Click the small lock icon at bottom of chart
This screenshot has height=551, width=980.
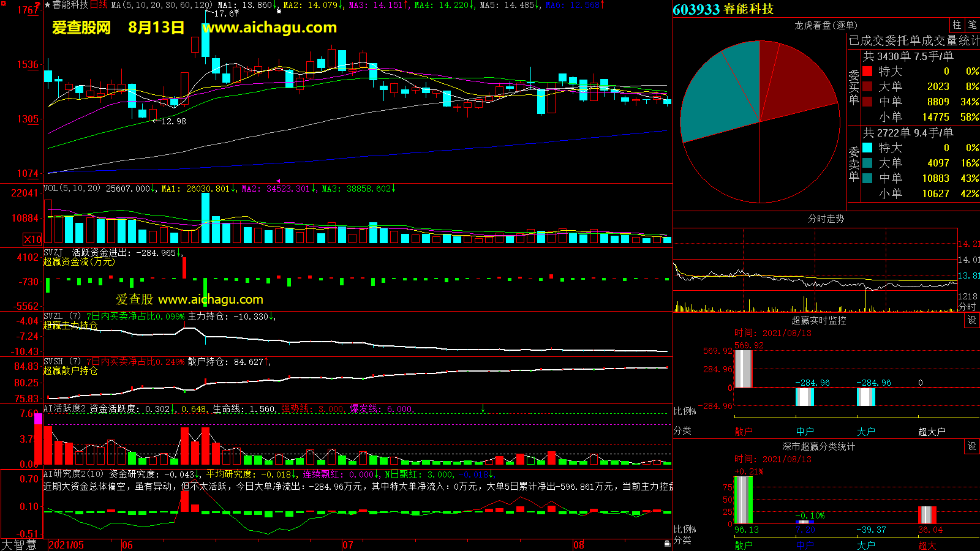click(667, 543)
